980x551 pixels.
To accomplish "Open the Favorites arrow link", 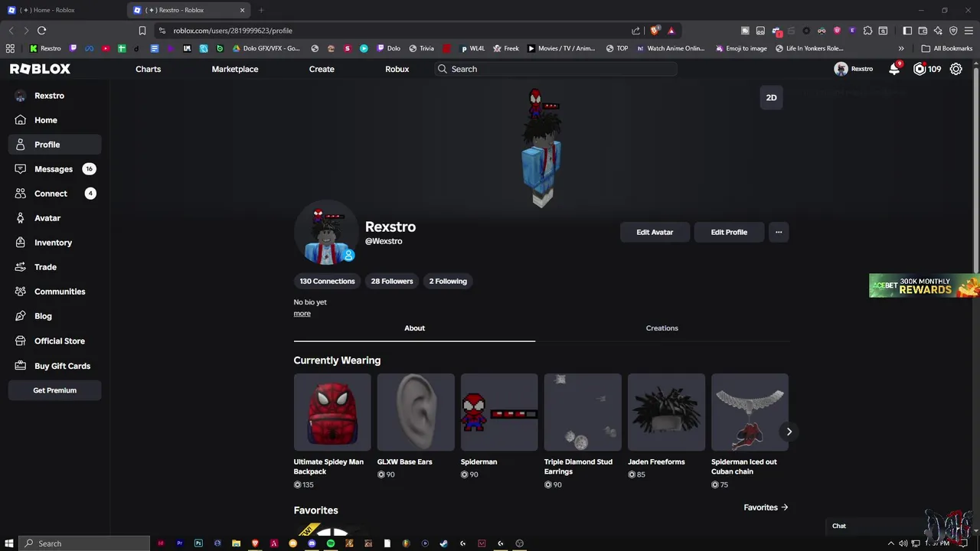I will pos(766,507).
